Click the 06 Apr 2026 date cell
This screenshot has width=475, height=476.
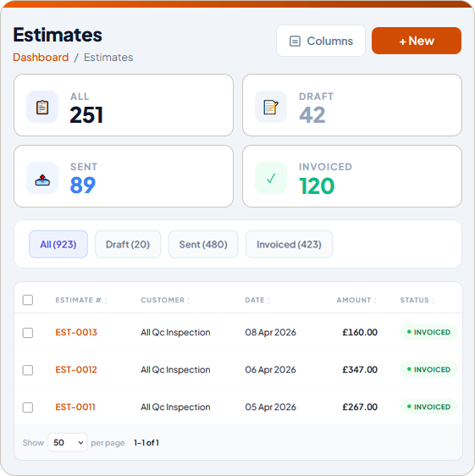click(270, 370)
